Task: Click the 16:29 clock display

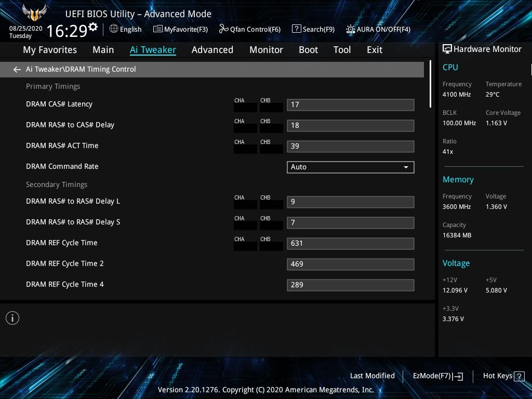Action: pyautogui.click(x=67, y=31)
